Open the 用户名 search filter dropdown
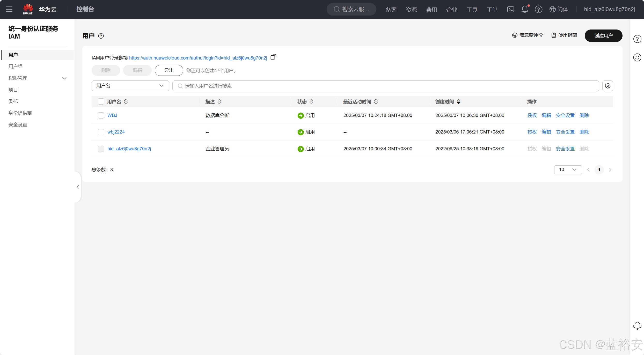The width and height of the screenshot is (644, 355). (130, 86)
